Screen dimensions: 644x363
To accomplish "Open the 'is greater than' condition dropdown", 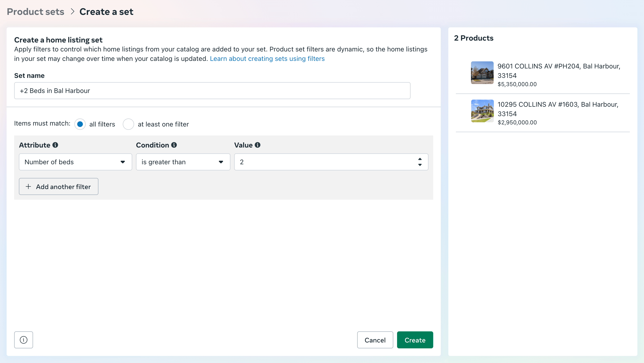I will (183, 162).
